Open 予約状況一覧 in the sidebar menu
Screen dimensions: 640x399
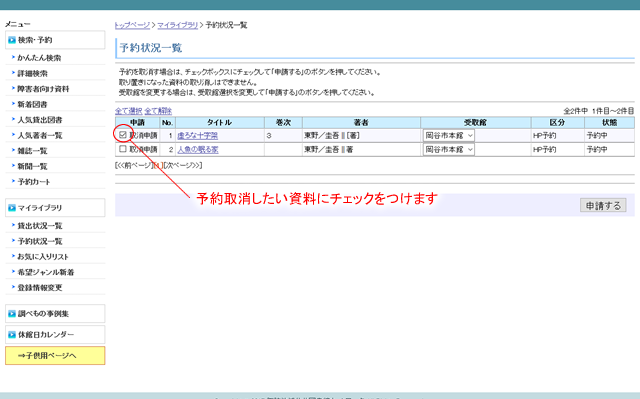pyautogui.click(x=40, y=241)
